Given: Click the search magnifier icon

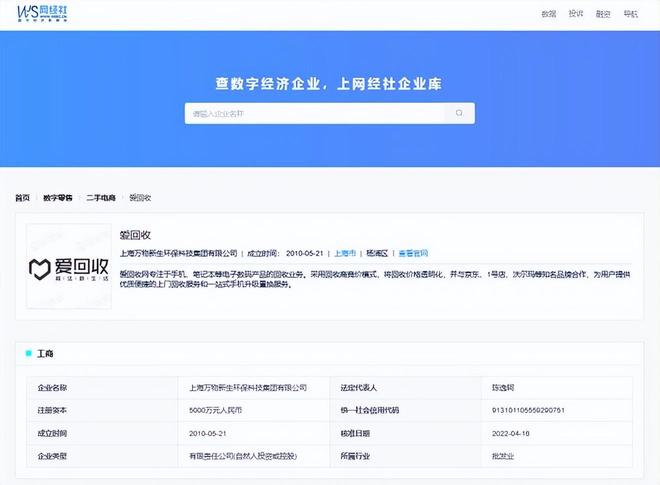Looking at the screenshot, I should click(x=459, y=113).
